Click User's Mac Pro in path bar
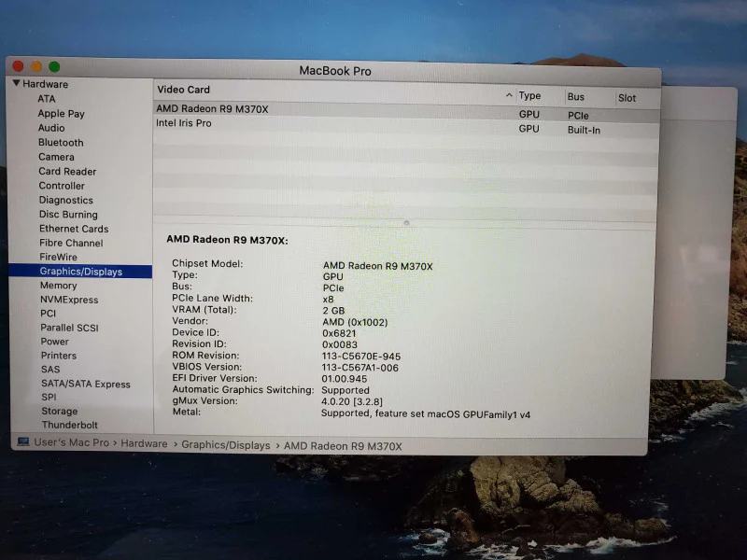 click(72, 442)
